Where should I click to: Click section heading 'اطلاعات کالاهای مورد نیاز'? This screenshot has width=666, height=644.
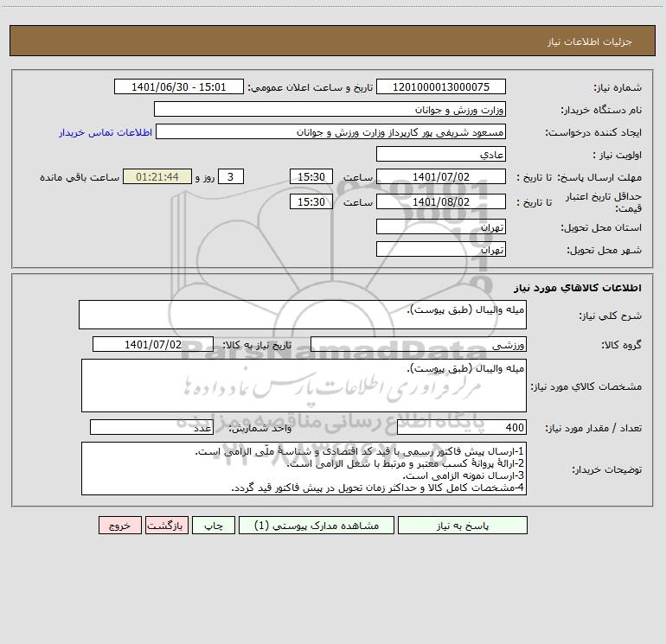pyautogui.click(x=578, y=288)
